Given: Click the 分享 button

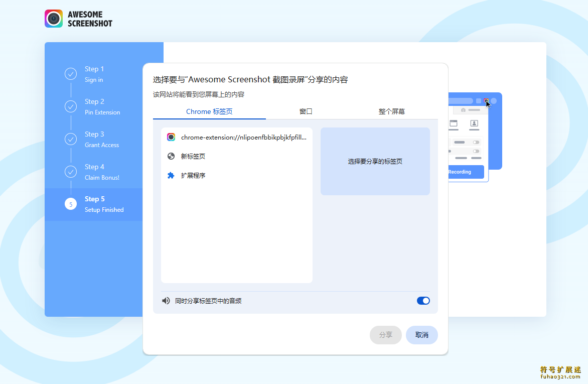Looking at the screenshot, I should point(385,335).
